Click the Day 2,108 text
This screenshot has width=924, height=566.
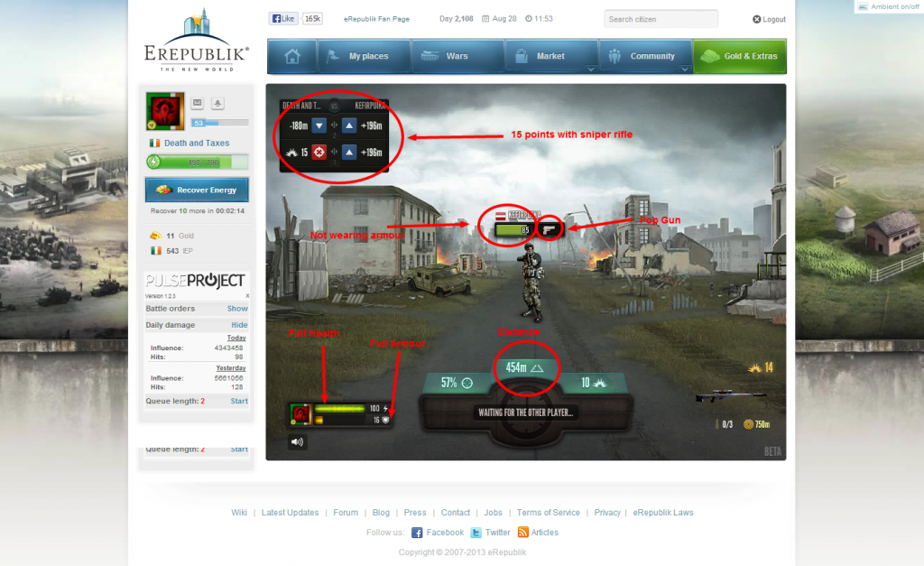click(456, 19)
